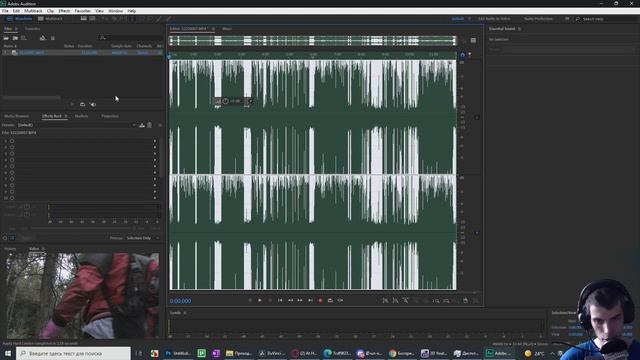The image size is (640, 360).
Task: Click the current time display 0:00.000
Action: (180, 301)
